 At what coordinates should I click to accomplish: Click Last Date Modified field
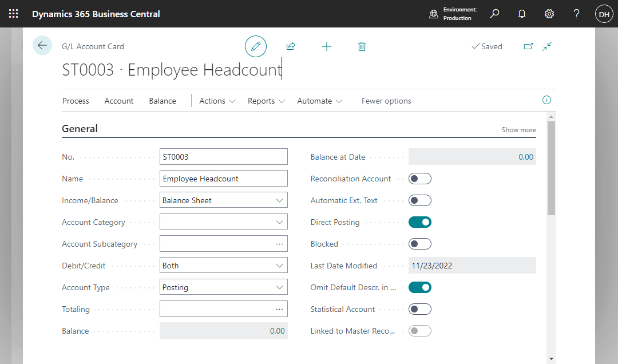[472, 266]
